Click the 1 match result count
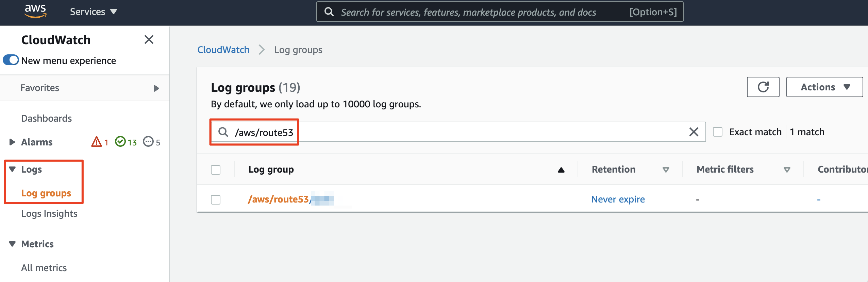868x282 pixels. coord(807,132)
